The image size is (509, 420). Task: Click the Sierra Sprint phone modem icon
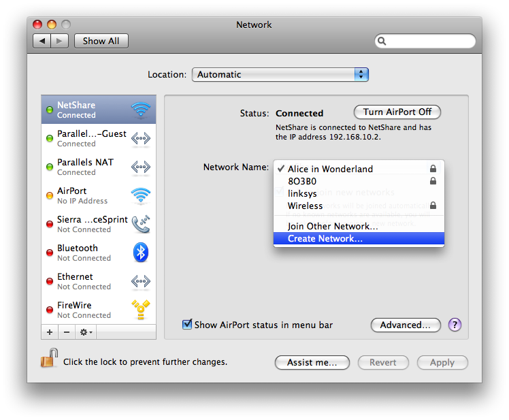pos(141,224)
